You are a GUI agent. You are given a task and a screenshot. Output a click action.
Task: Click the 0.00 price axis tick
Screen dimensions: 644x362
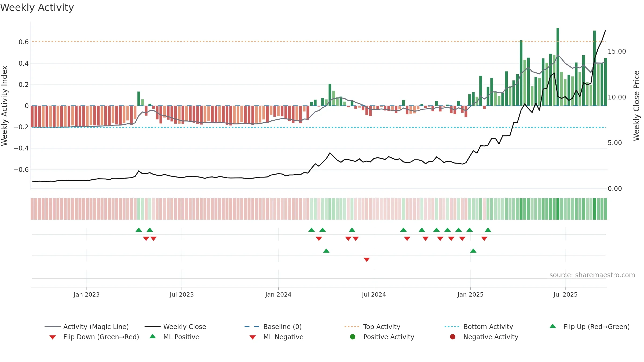(615, 189)
